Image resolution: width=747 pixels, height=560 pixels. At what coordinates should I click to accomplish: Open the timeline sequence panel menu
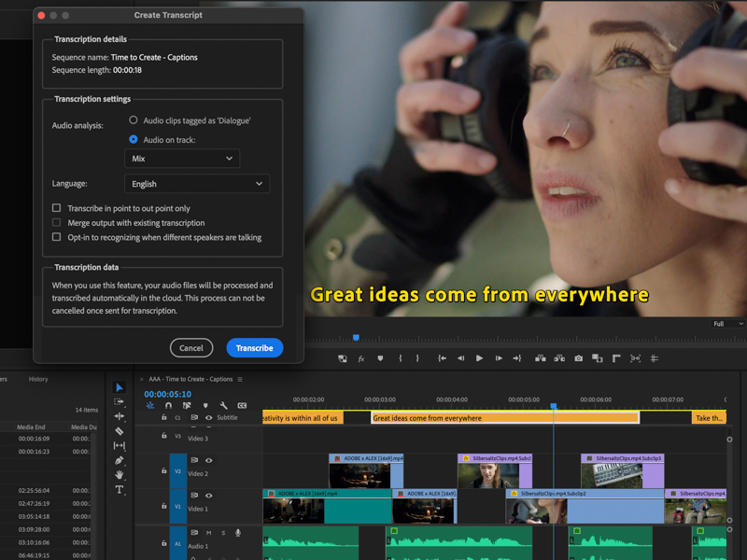[x=240, y=379]
